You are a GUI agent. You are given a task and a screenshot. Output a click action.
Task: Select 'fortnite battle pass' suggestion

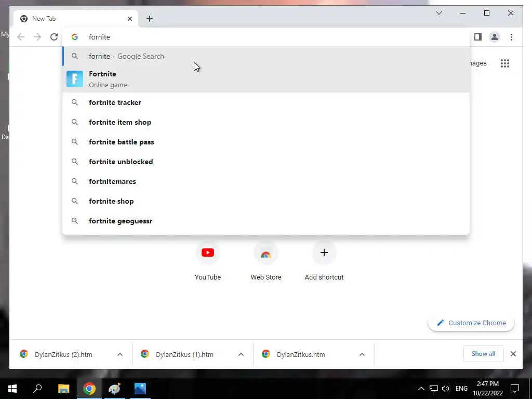point(267,142)
